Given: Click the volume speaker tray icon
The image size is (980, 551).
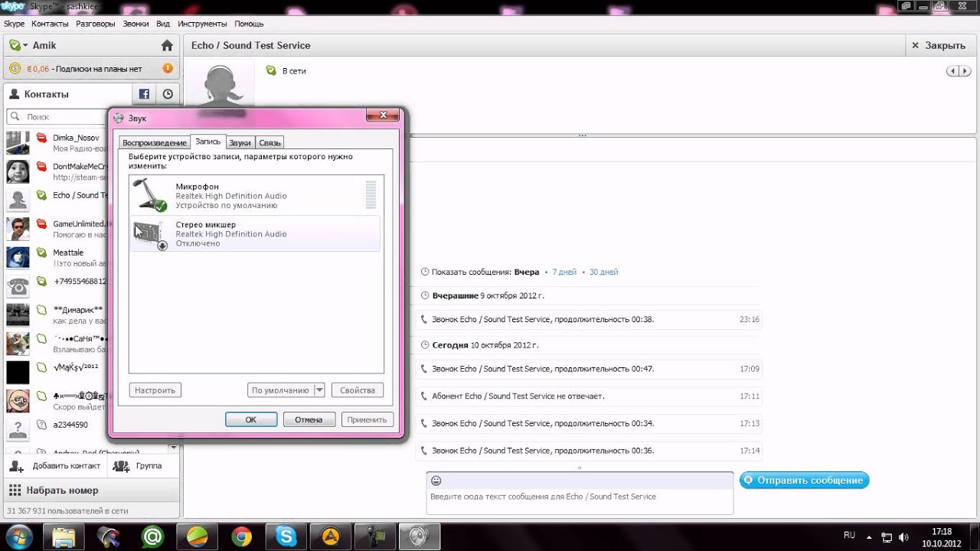Looking at the screenshot, I should [x=904, y=536].
